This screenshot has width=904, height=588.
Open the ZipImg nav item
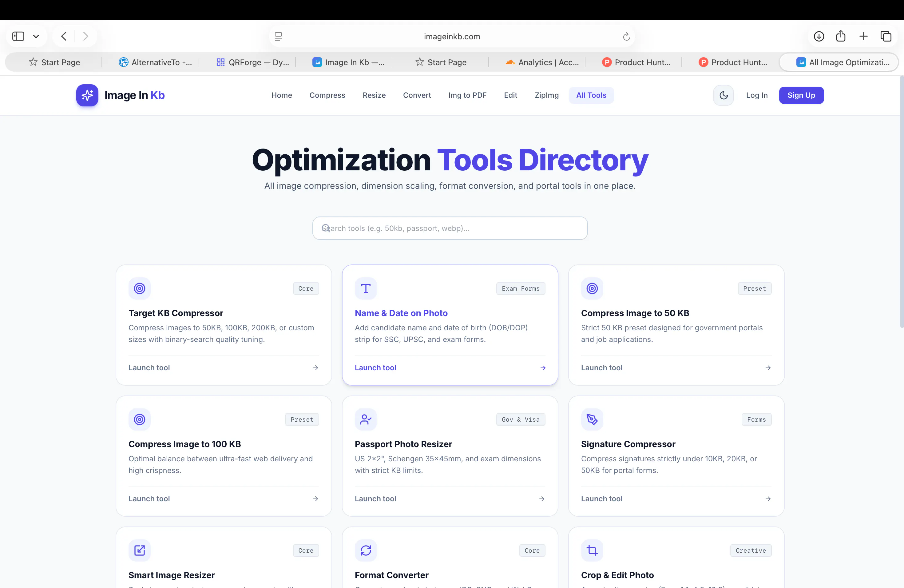(547, 95)
